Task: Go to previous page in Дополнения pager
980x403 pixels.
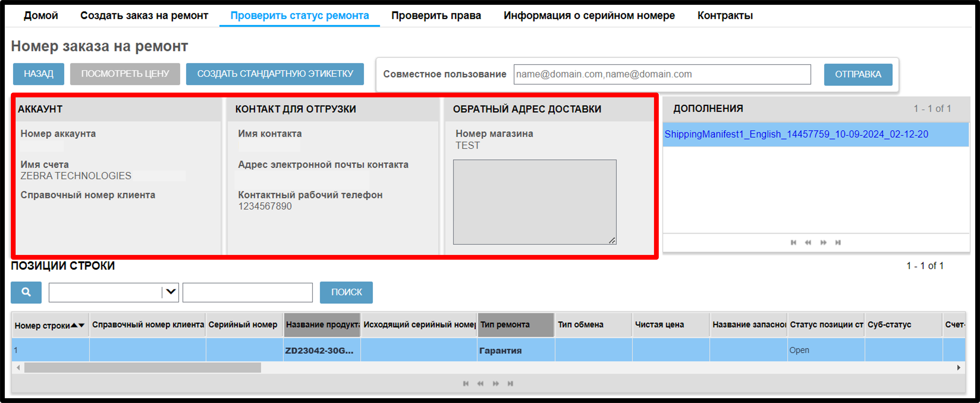Action: (x=808, y=242)
